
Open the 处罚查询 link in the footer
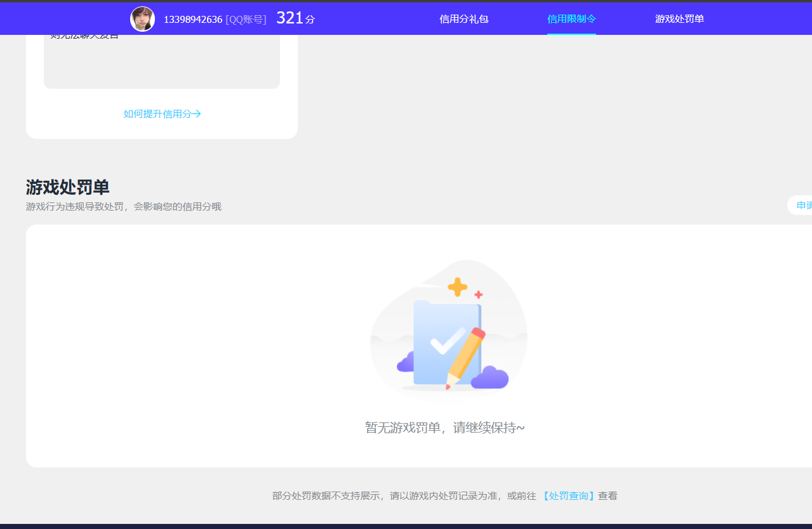[568, 495]
